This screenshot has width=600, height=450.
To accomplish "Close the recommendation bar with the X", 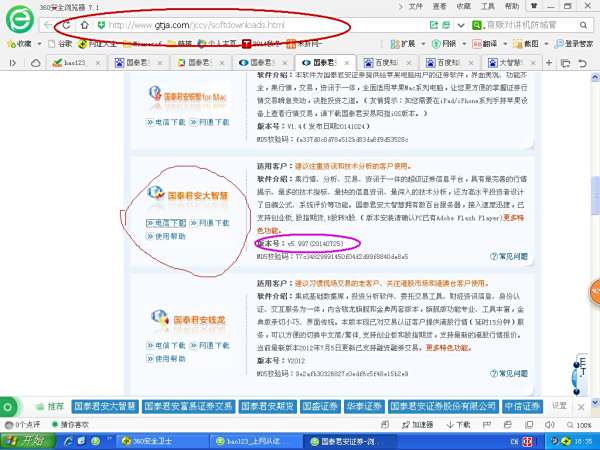I will 581,407.
